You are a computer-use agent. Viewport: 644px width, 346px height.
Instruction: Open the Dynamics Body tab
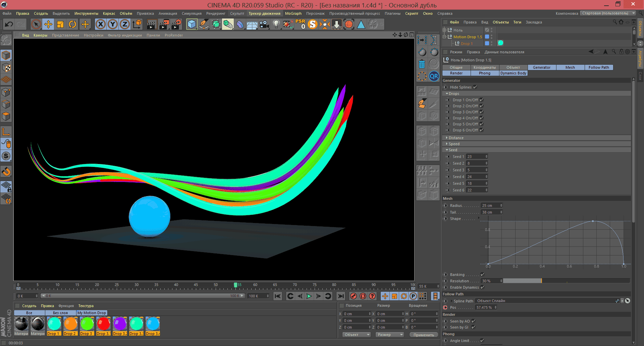click(x=513, y=73)
